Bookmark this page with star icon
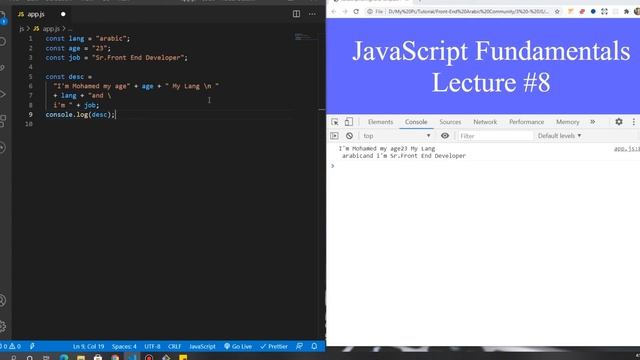The width and height of the screenshot is (640, 360). click(x=557, y=11)
